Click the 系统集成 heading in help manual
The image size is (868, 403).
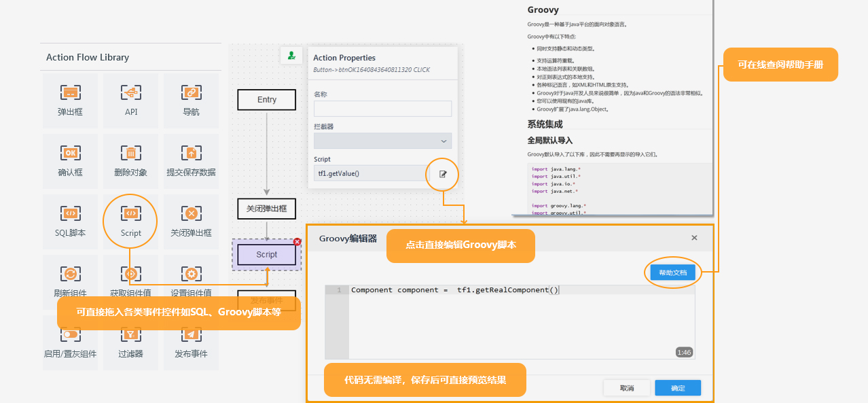tap(545, 124)
